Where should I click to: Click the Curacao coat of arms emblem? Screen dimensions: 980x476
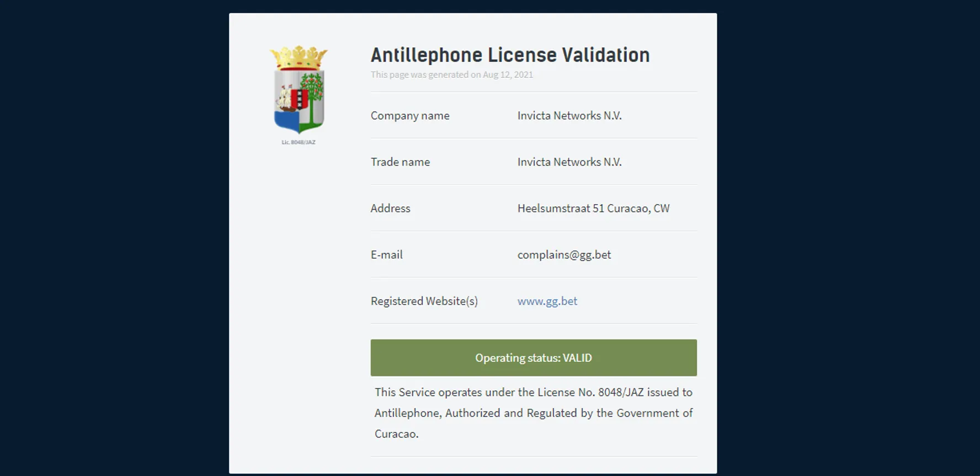coord(299,89)
